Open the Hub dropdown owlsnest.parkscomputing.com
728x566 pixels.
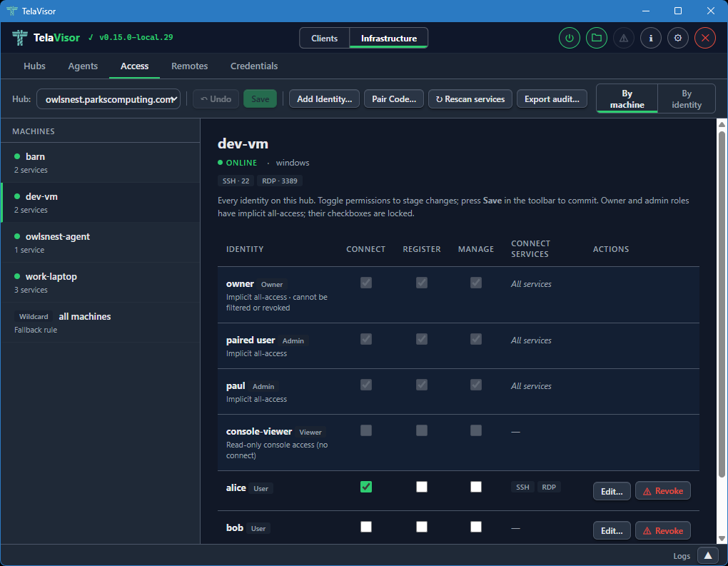click(108, 99)
